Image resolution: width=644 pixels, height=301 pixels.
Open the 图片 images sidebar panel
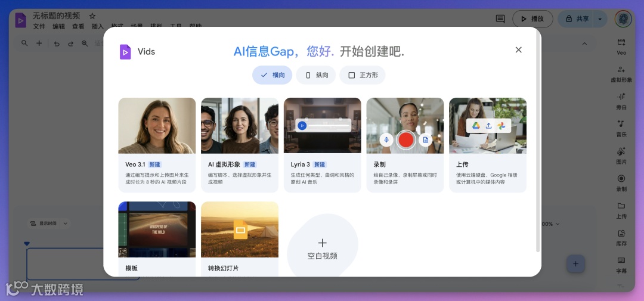point(621,156)
